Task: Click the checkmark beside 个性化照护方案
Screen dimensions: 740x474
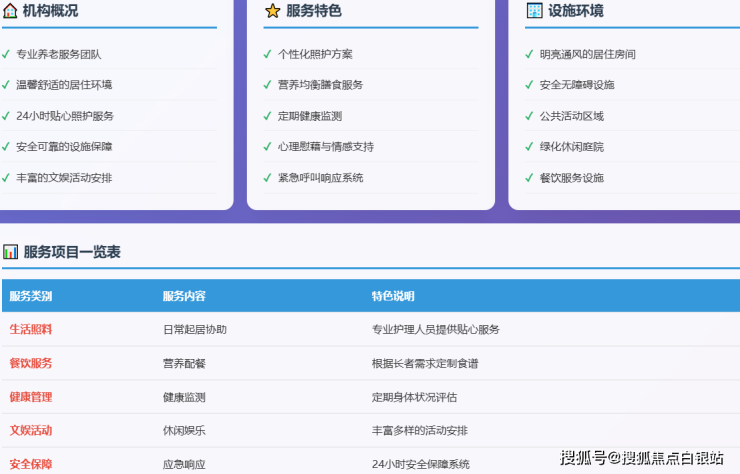Action: [x=267, y=54]
